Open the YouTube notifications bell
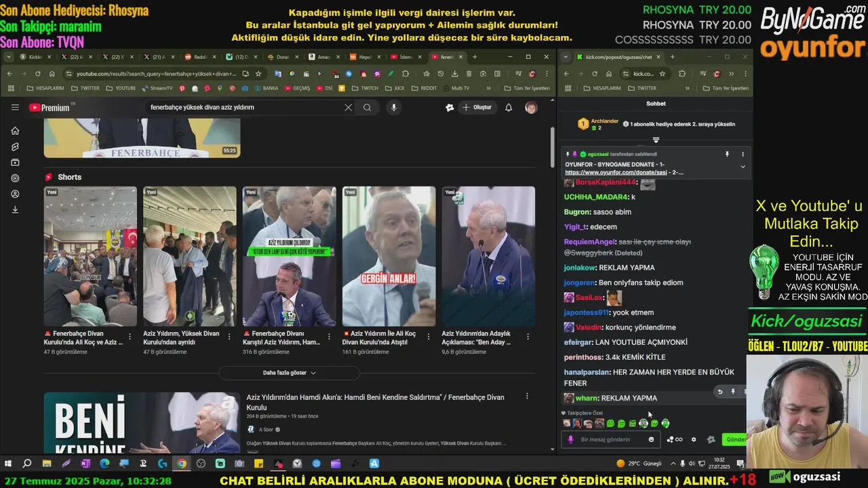 (509, 107)
